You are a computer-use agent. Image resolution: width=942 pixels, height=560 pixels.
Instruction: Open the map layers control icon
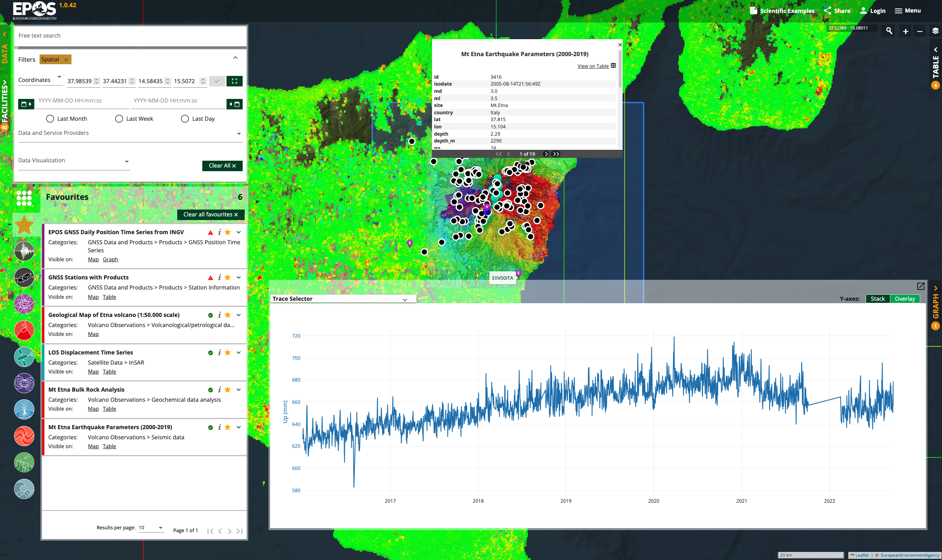pos(935,31)
